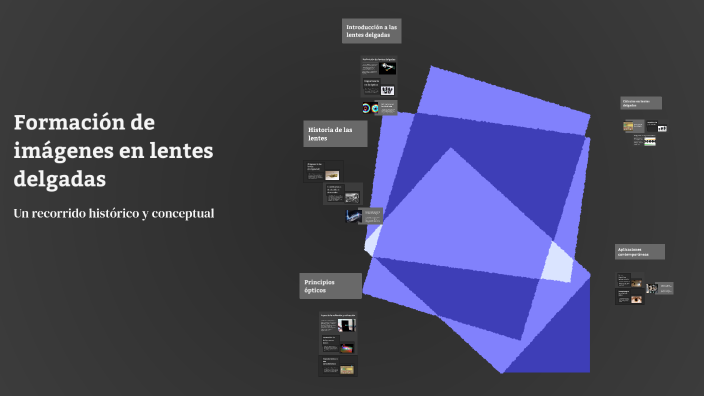Open the 'Aplicaciones contemporáneas' topic

tap(640, 252)
